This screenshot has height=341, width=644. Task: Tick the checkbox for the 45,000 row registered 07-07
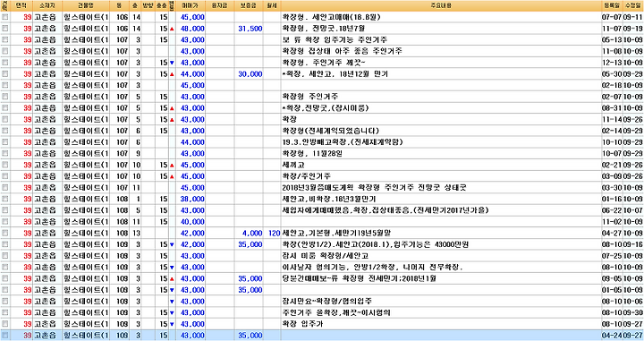(x=5, y=17)
